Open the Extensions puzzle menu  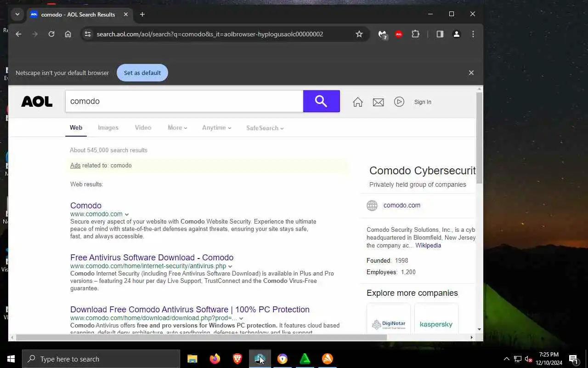click(415, 34)
